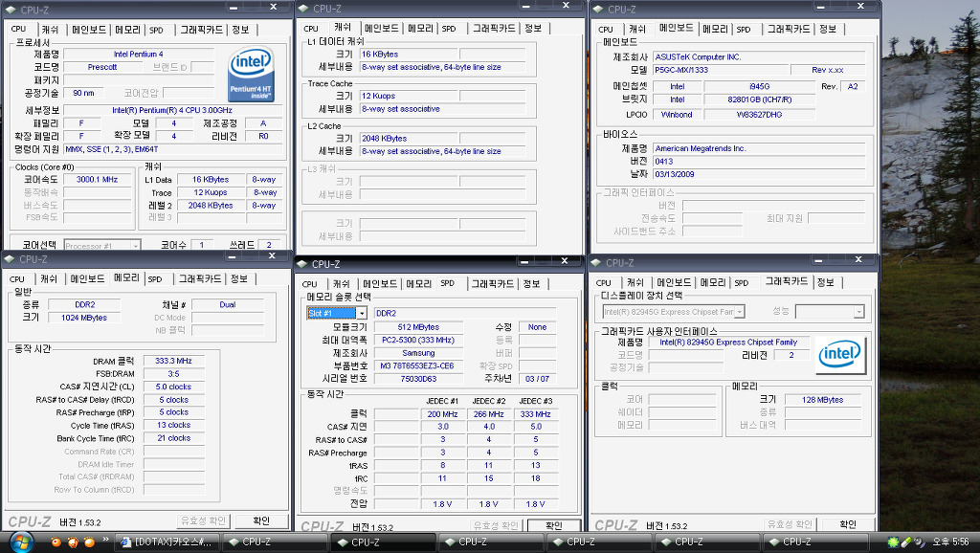This screenshot has width=980, height=553.
Task: Click the CPU-Z title icon of the processor window
Action: pos(11,10)
